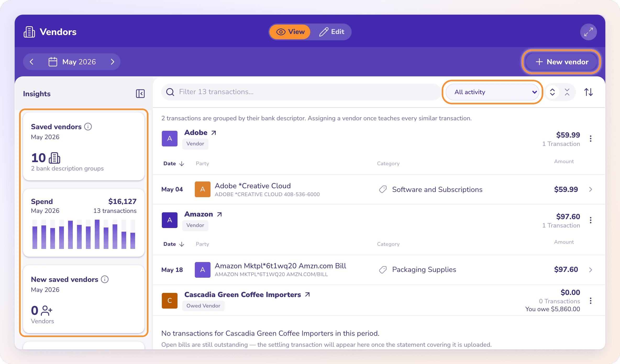Collapse the Insights sidebar
620x364 pixels.
point(140,94)
